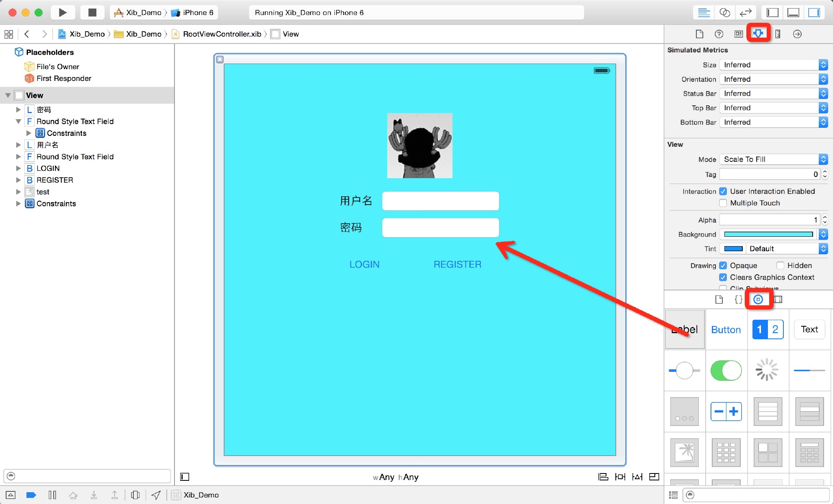This screenshot has width=833, height=504.
Task: Open the Status Bar dropdown
Action: click(774, 94)
